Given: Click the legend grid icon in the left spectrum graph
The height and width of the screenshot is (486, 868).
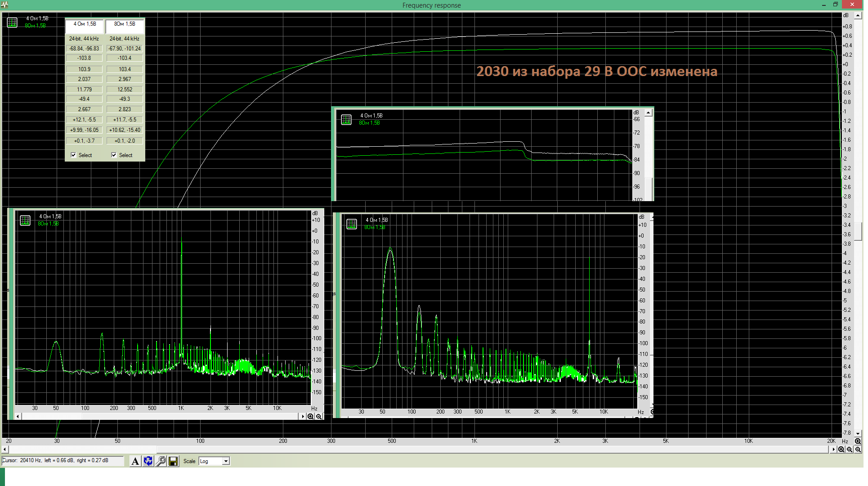Looking at the screenshot, I should (x=25, y=220).
